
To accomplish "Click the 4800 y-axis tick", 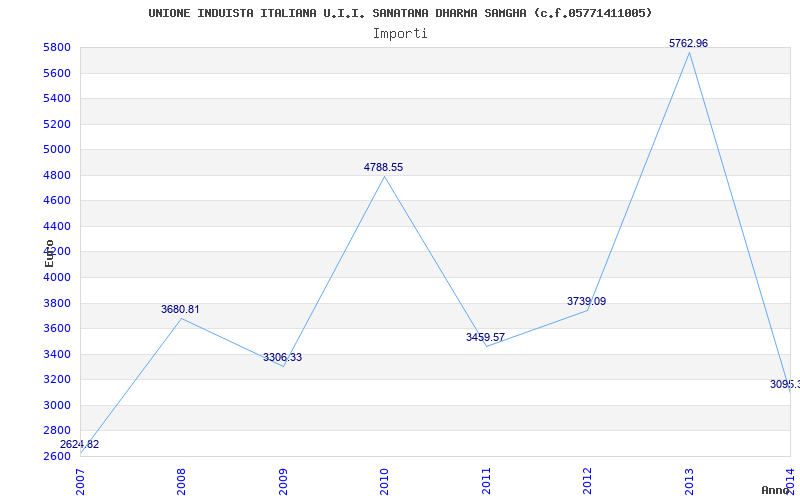I will pos(57,176).
